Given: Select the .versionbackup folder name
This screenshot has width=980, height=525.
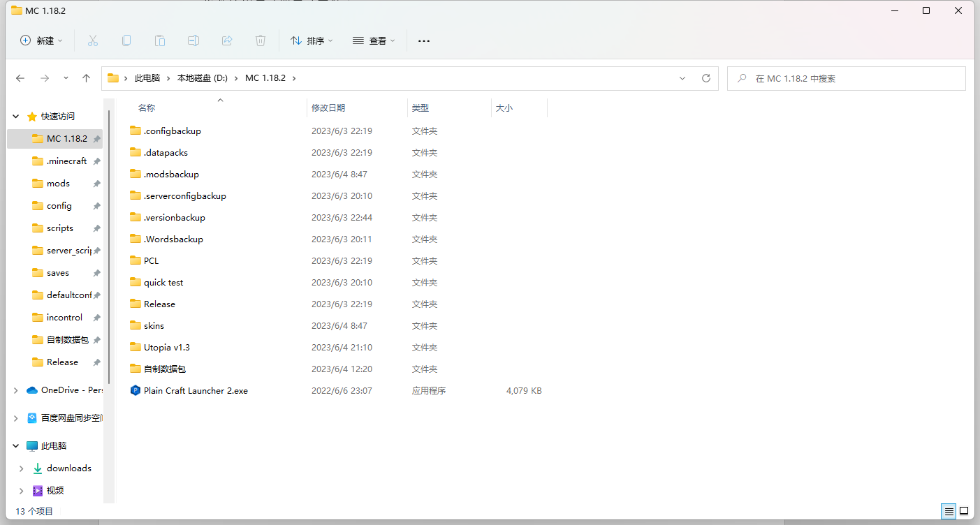Looking at the screenshot, I should click(x=175, y=217).
